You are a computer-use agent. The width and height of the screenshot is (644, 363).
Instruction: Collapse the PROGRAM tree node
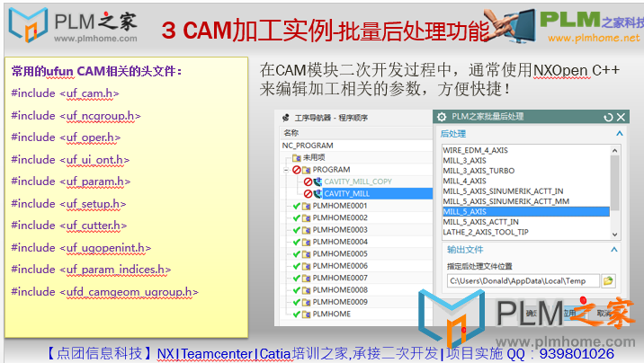(x=286, y=170)
